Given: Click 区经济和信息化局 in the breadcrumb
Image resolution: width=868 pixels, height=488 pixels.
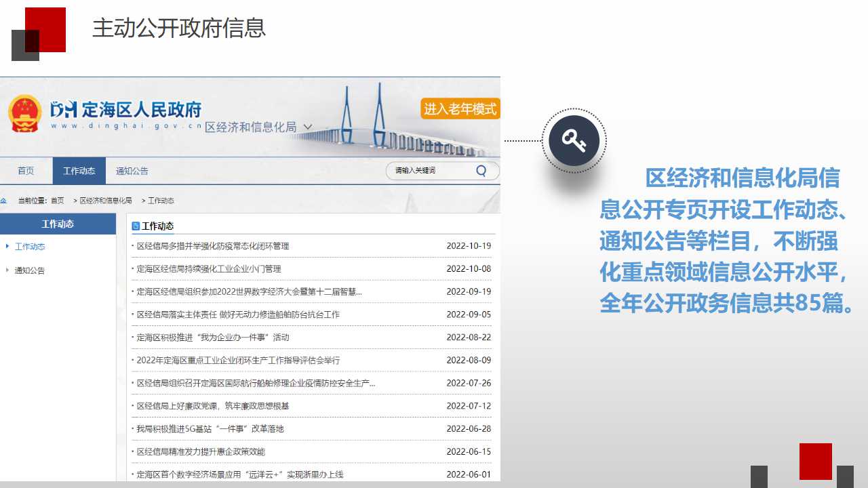Looking at the screenshot, I should (106, 201).
